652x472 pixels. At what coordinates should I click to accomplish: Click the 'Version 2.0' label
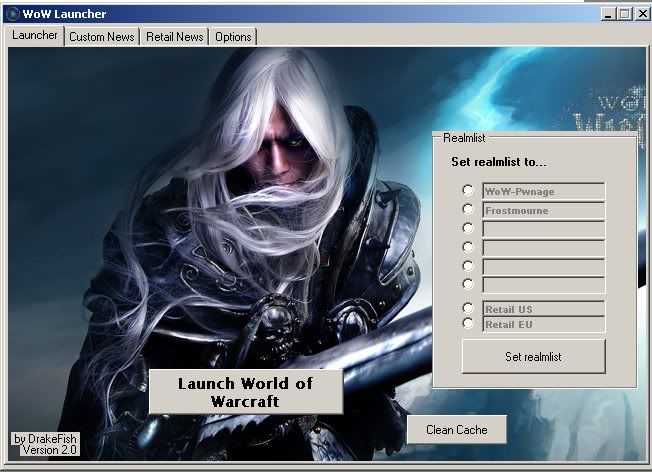point(50,450)
